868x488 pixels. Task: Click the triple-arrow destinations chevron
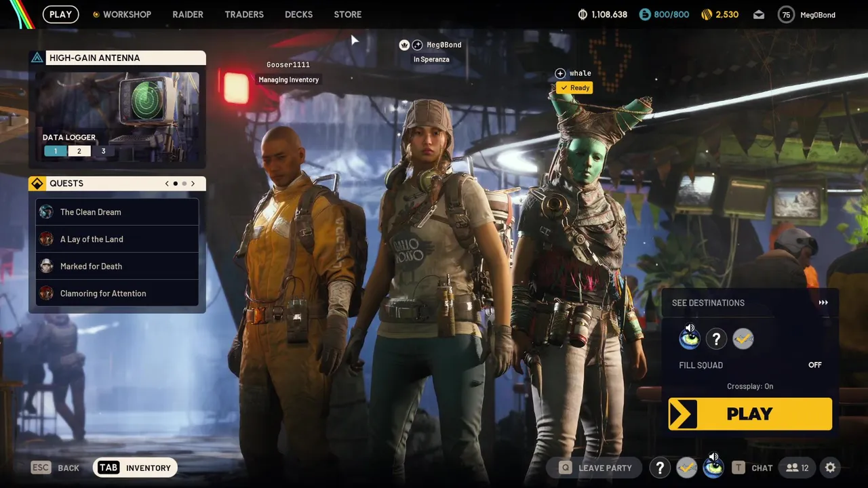click(823, 303)
